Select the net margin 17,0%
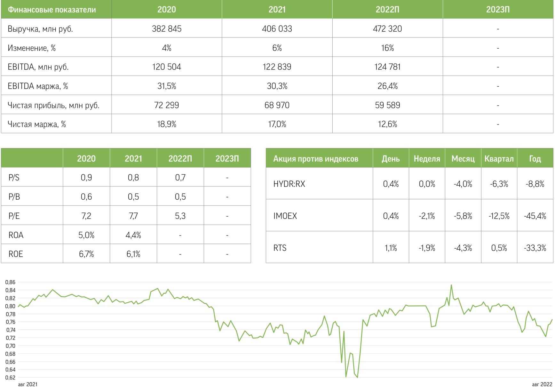This screenshot has width=555, height=392. [277, 124]
